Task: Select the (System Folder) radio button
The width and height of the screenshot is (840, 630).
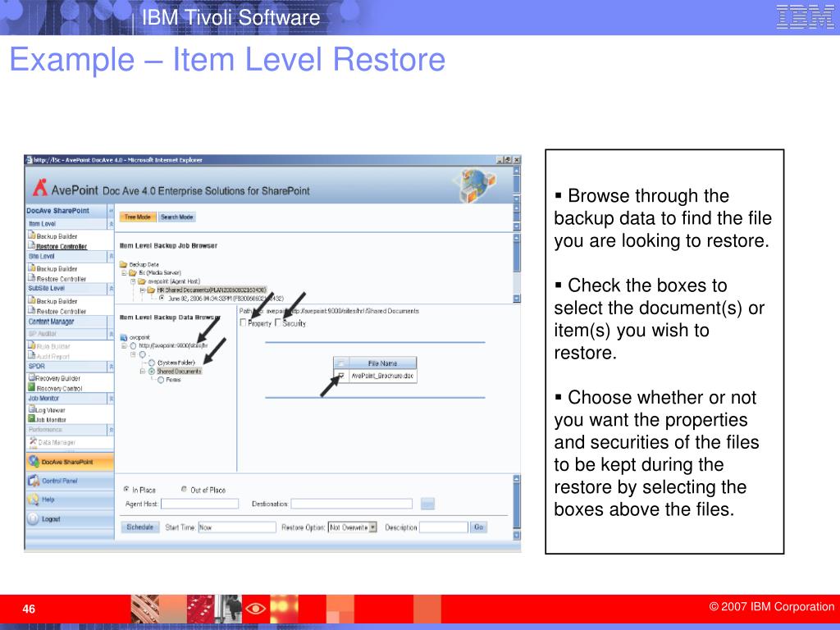Action: tap(152, 363)
